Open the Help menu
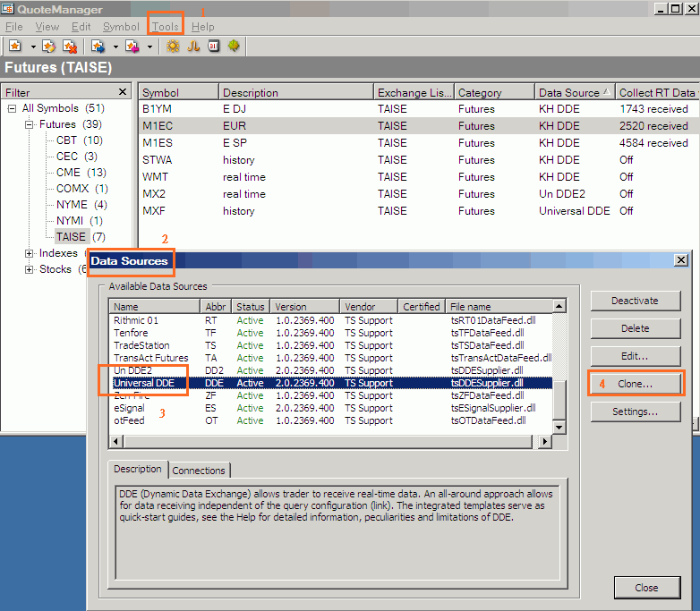 click(x=202, y=27)
